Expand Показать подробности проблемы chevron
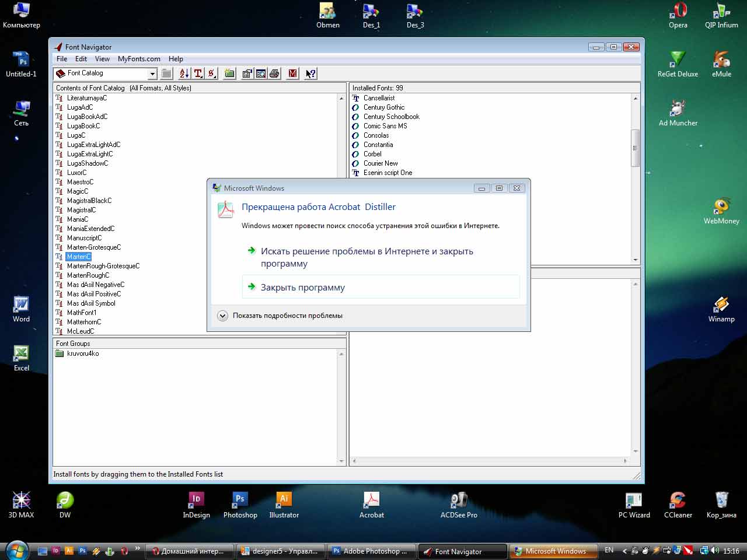Image resolution: width=747 pixels, height=560 pixels. pyautogui.click(x=222, y=316)
